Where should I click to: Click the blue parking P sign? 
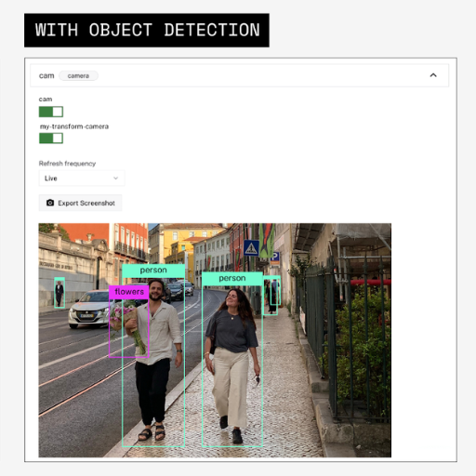tap(275, 257)
